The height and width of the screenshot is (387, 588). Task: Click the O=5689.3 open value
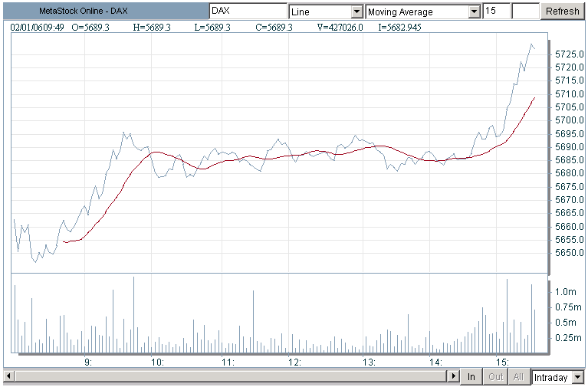pos(90,28)
